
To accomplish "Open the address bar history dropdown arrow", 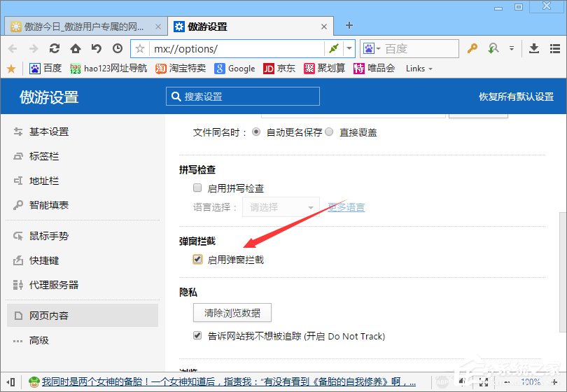I will (349, 48).
